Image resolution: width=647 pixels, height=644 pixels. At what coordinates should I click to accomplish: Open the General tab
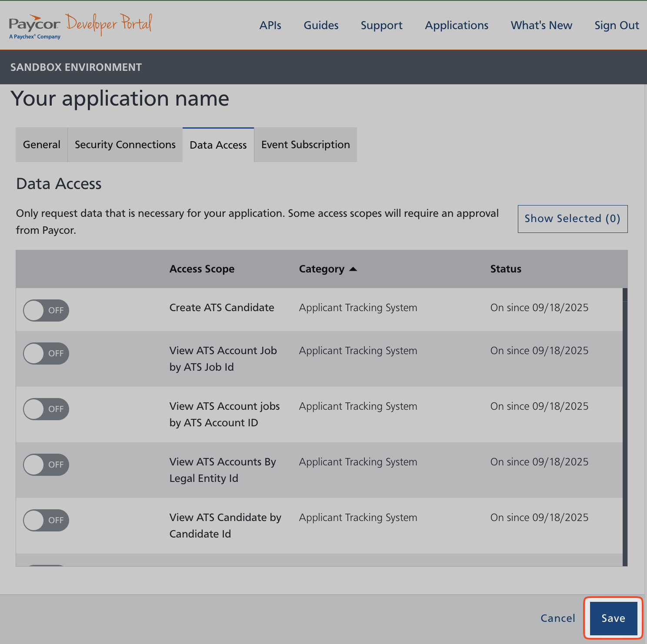pos(42,145)
